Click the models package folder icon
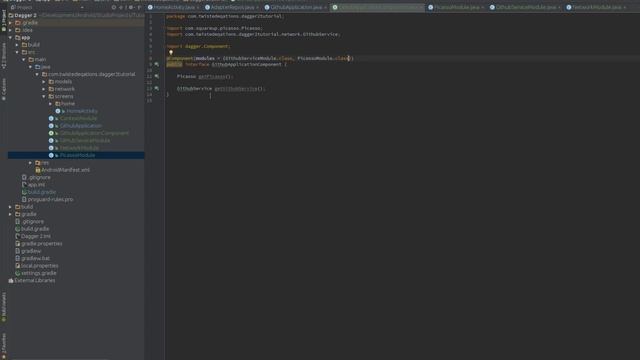This screenshot has height=360, width=640. coord(51,82)
